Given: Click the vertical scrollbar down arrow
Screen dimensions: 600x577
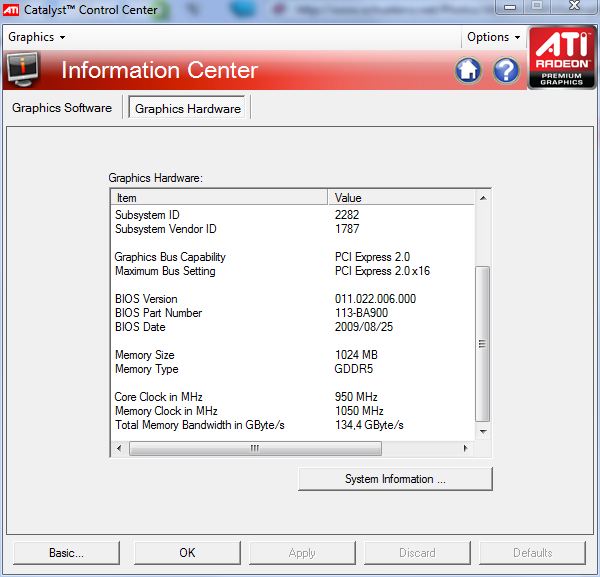Looking at the screenshot, I should 483,432.
